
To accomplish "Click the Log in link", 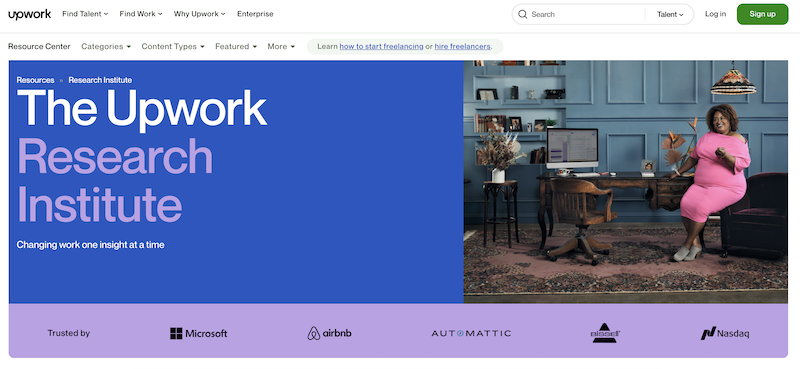I will [715, 14].
